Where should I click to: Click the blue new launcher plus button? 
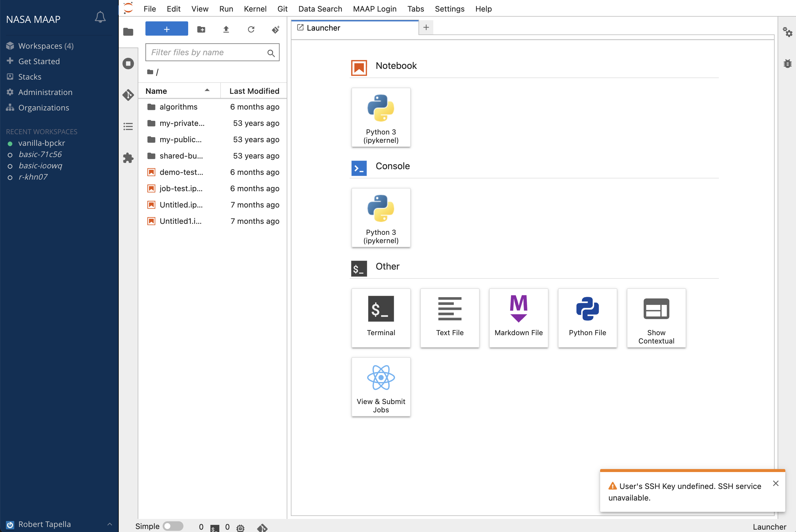[x=167, y=29]
